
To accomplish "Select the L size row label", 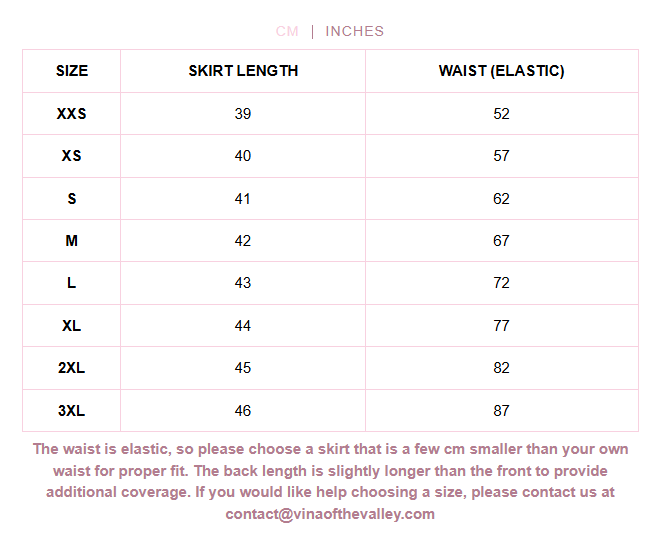I will [x=72, y=283].
